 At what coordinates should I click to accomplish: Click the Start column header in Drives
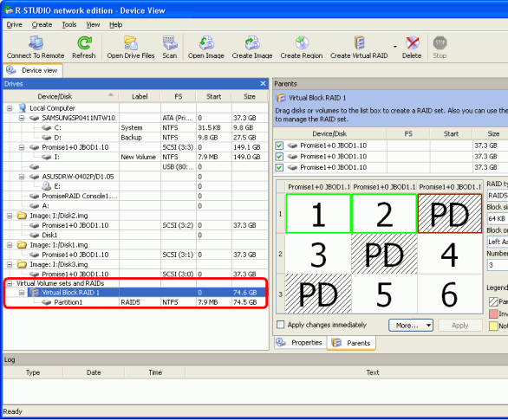[214, 96]
